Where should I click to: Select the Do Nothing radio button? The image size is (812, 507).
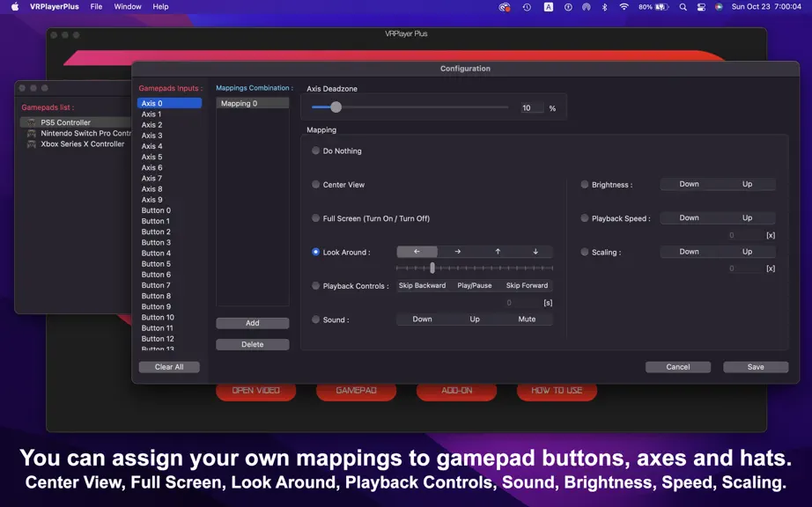coord(315,151)
